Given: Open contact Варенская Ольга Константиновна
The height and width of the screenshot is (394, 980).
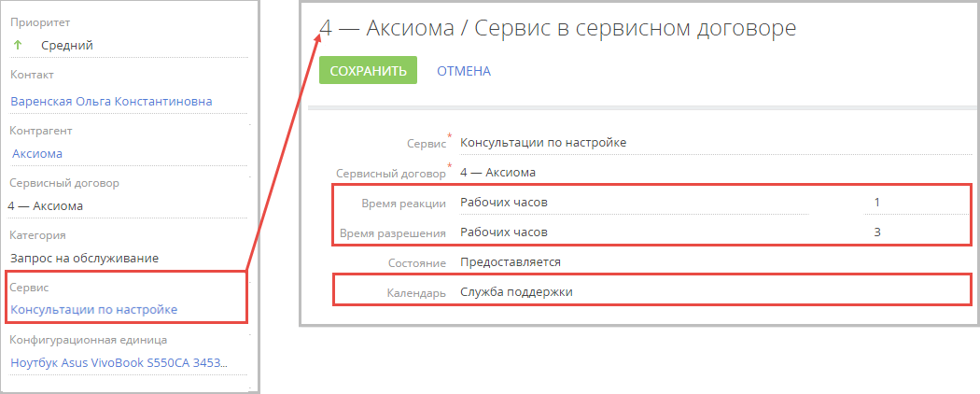Looking at the screenshot, I should pos(111,102).
